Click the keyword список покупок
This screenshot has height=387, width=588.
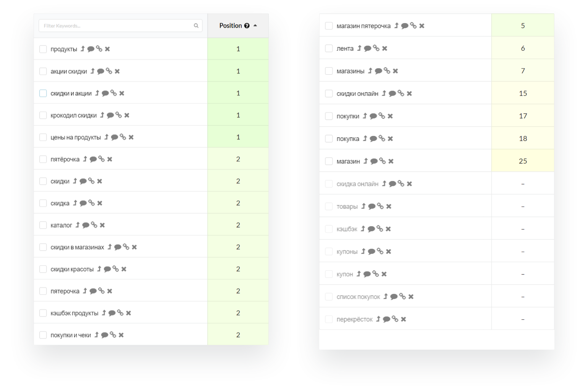pos(358,297)
